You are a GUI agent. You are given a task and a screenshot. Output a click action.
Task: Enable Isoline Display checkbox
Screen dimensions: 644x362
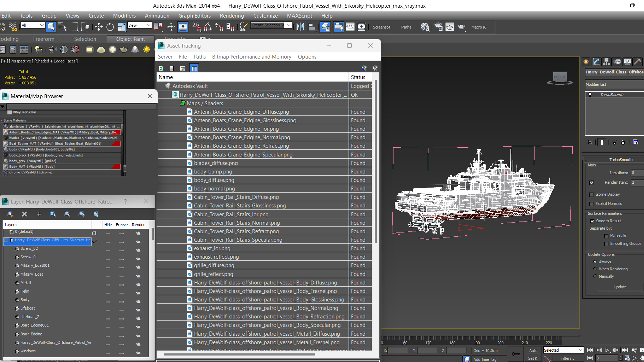click(x=591, y=195)
